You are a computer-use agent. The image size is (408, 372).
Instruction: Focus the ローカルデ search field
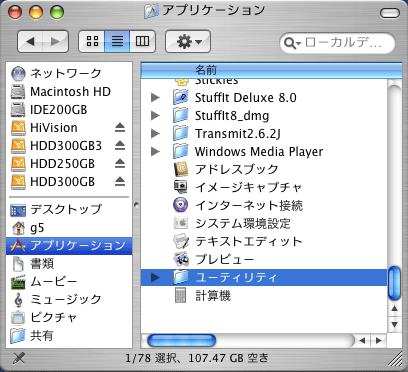coord(337,43)
